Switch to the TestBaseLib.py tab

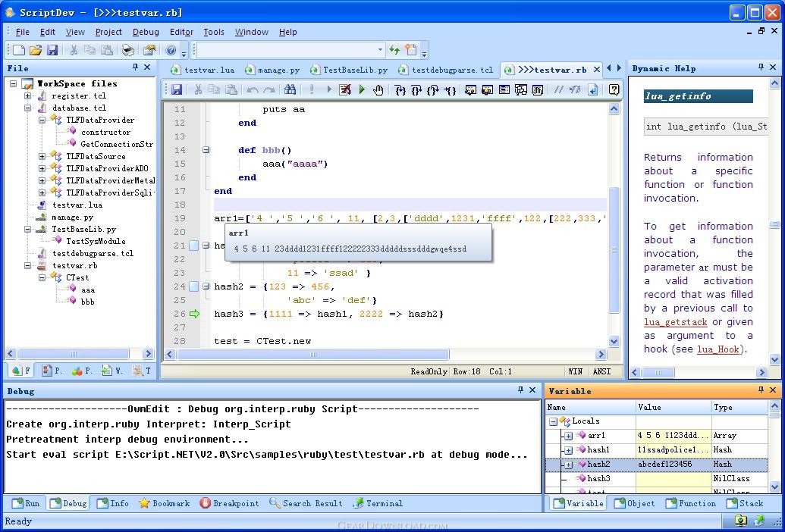[x=349, y=70]
